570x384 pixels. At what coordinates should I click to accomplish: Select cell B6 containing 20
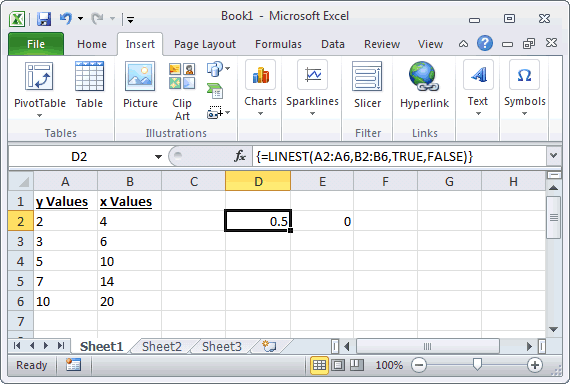pos(129,301)
